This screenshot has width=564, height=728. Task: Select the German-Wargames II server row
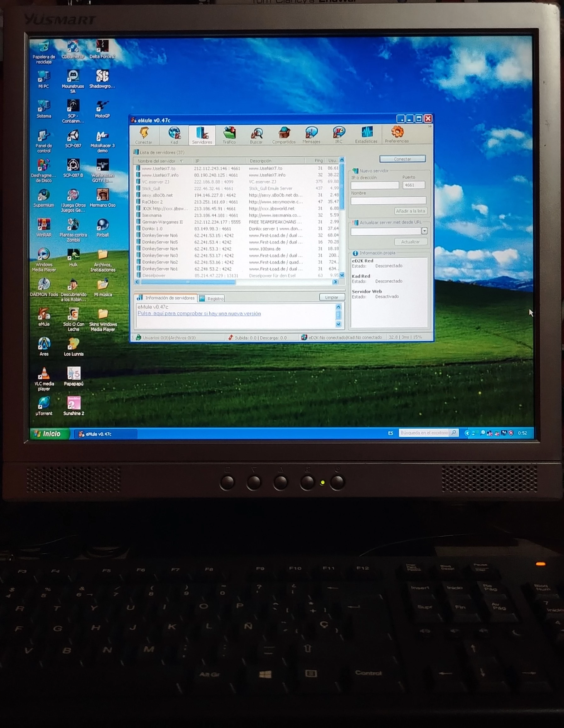pyautogui.click(x=237, y=222)
